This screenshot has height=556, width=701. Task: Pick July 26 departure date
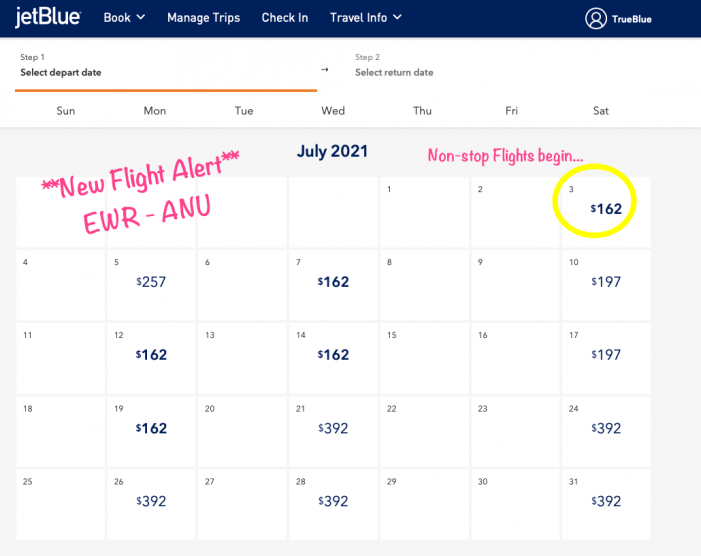[152, 501]
